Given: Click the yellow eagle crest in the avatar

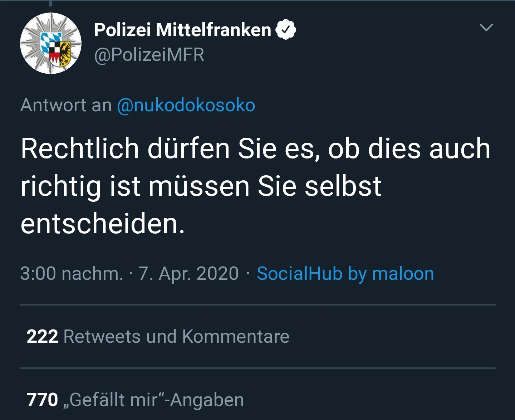Looking at the screenshot, I should 64,54.
